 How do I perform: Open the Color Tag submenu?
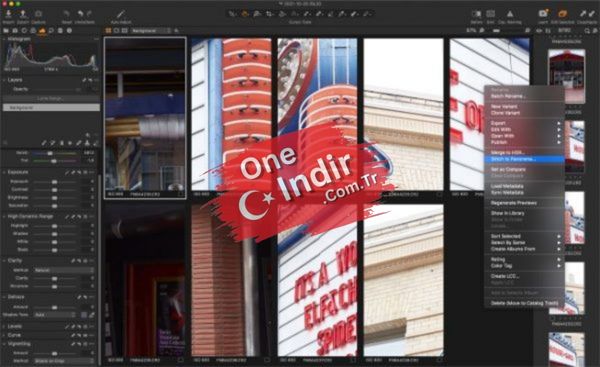pyautogui.click(x=524, y=266)
